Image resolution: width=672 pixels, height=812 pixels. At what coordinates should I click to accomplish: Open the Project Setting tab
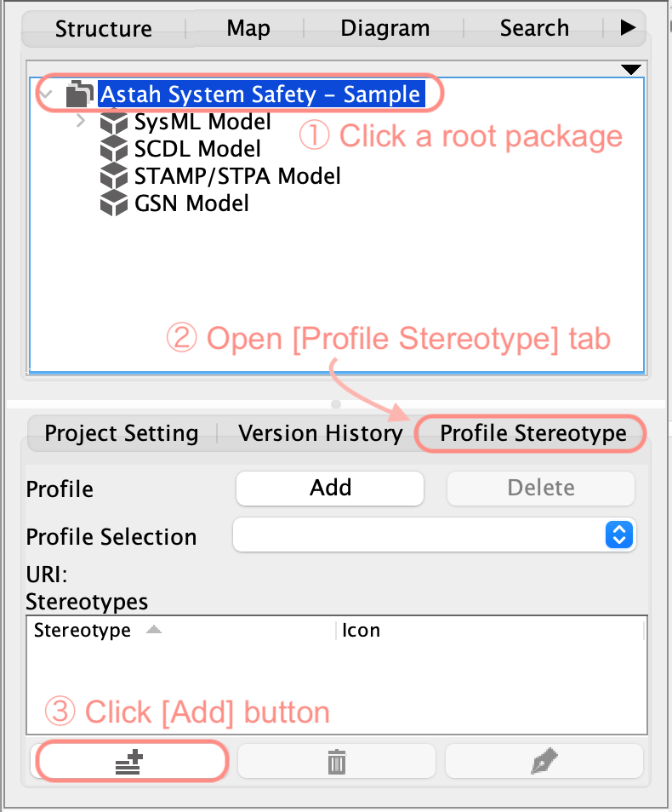click(122, 433)
